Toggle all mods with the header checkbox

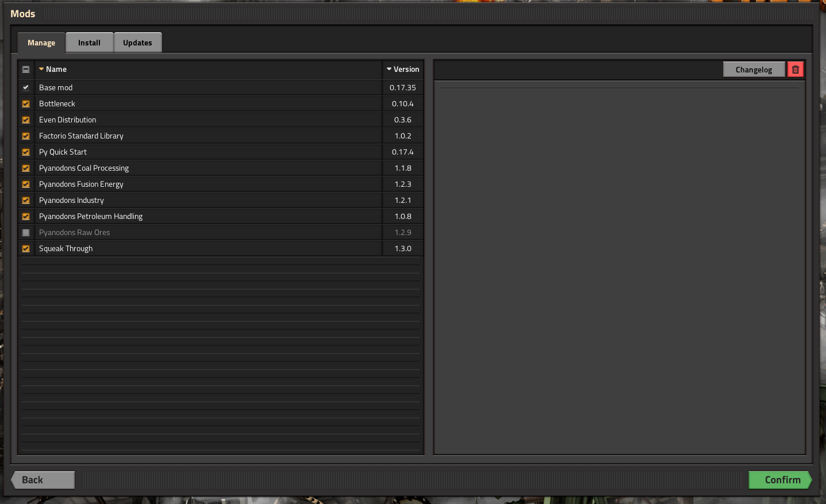pos(26,70)
